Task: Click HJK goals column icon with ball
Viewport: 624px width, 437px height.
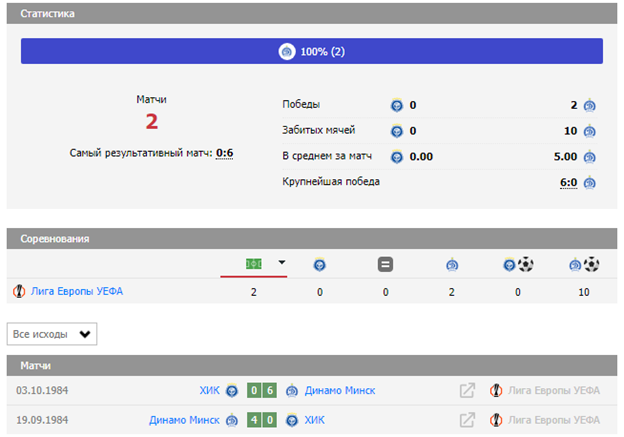Action: [x=518, y=265]
